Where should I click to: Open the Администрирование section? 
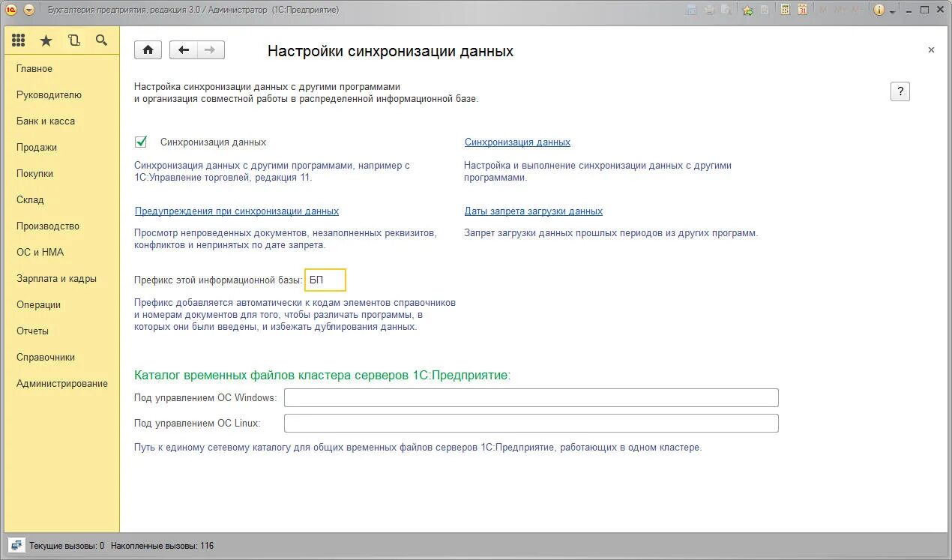click(x=61, y=383)
